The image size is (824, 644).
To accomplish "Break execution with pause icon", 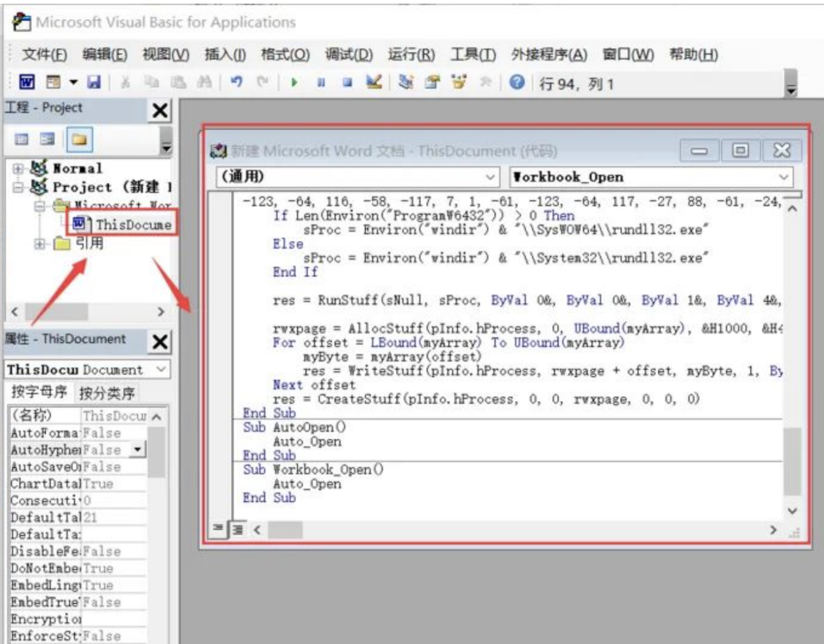I will point(321,82).
